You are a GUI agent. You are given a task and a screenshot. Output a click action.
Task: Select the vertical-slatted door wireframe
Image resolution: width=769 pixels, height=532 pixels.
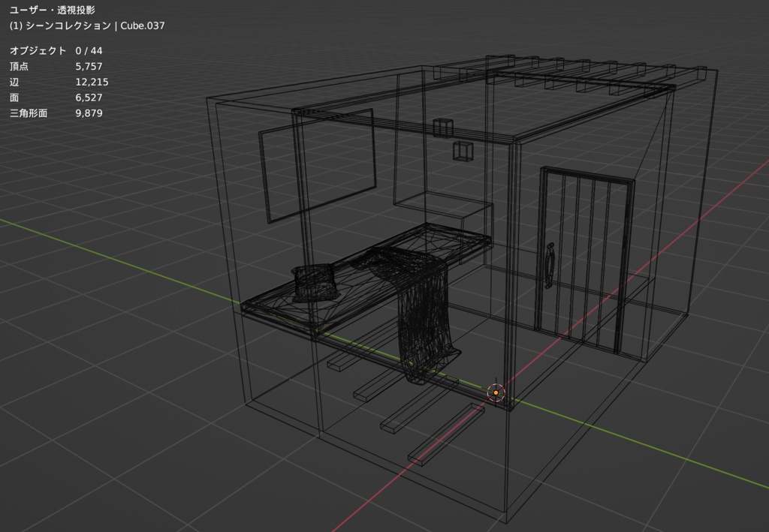point(586,260)
